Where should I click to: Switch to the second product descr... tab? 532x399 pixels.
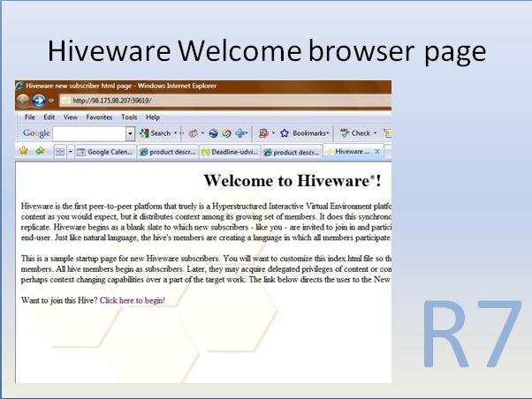292,153
